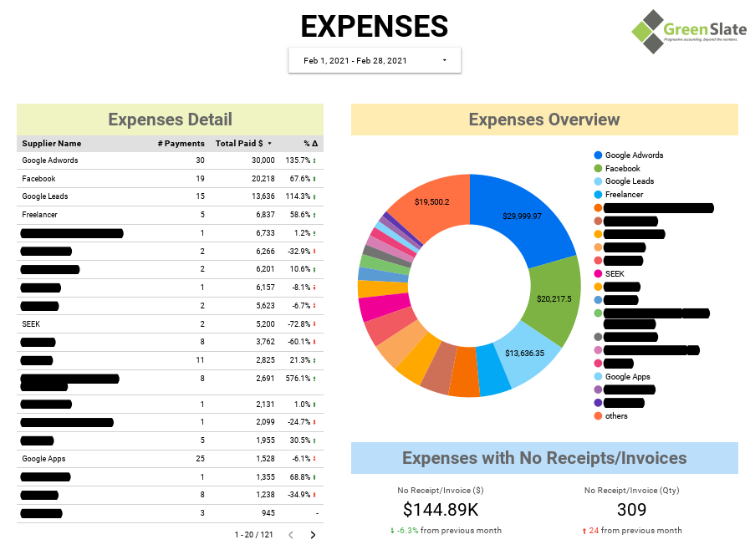The width and height of the screenshot is (750, 560).
Task: Click the Expenses with No Receipts/Invoices heading
Action: [544, 458]
